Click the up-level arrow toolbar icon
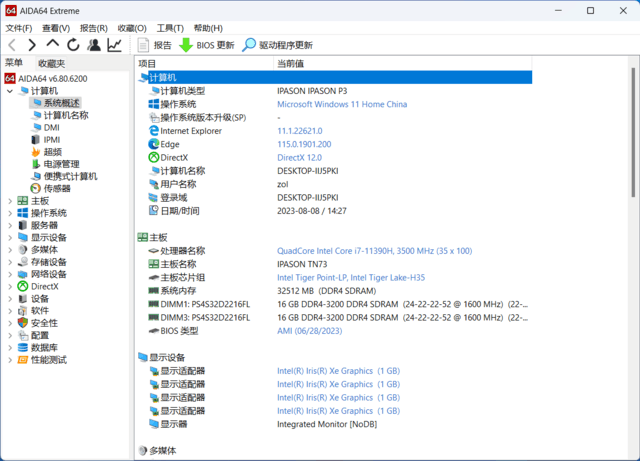 point(52,44)
